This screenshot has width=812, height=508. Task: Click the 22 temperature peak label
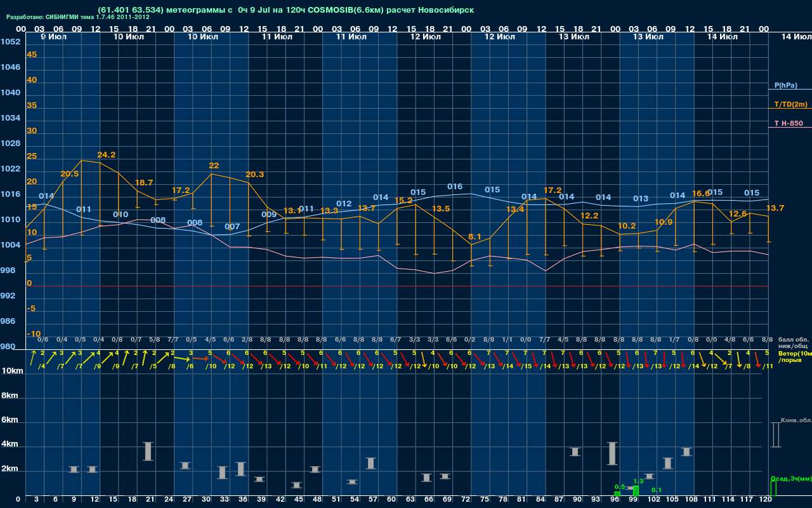coord(214,166)
